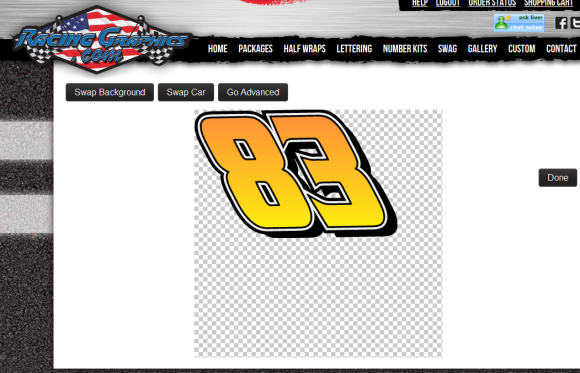
Task: Select the orange 83 number graphic
Action: (296, 173)
